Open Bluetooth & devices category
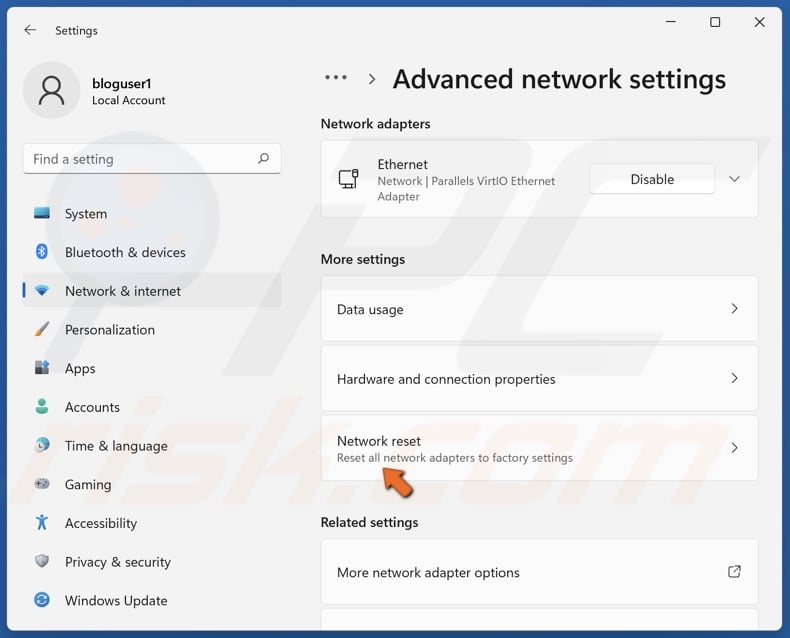Image resolution: width=790 pixels, height=638 pixels. coord(152,252)
